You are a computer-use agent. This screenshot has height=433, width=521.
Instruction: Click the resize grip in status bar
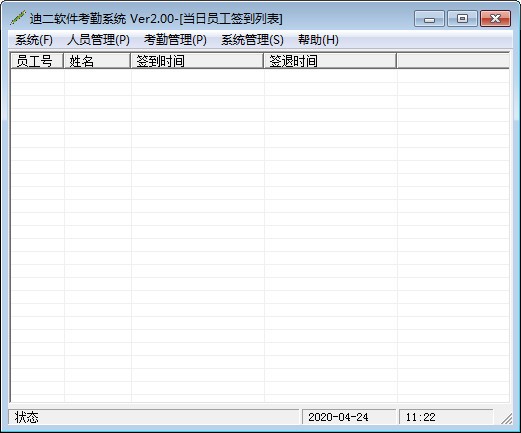point(507,418)
